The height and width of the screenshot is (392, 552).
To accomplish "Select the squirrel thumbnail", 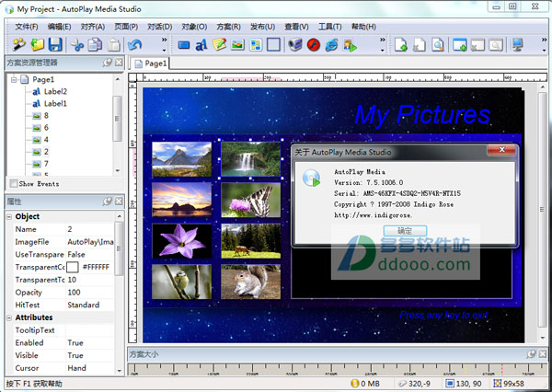I will 251,282.
